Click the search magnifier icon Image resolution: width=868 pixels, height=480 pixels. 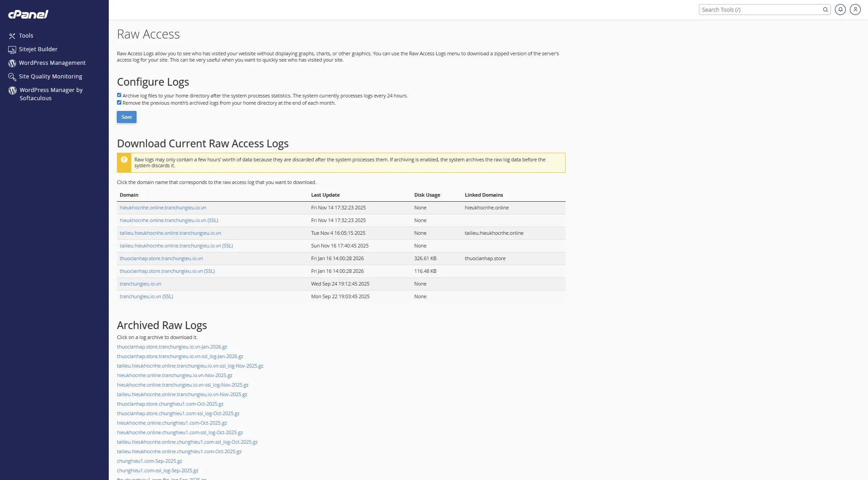(825, 10)
